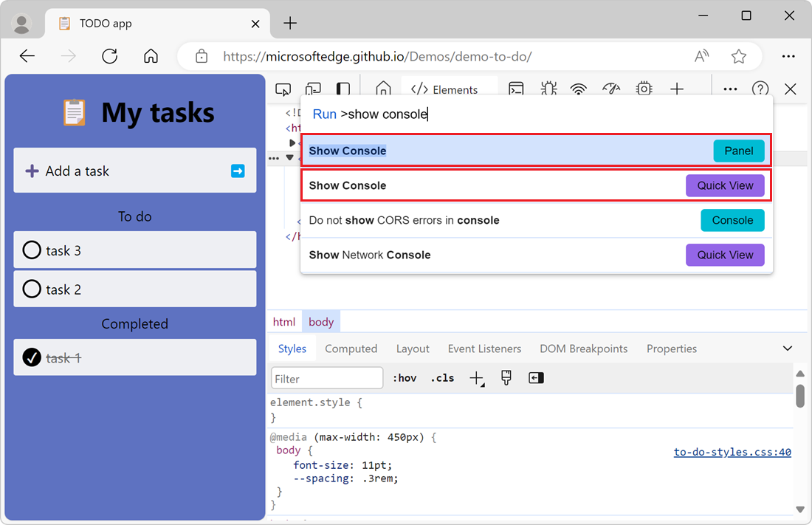The width and height of the screenshot is (812, 525).
Task: Click the Issues bug icon
Action: point(548,89)
